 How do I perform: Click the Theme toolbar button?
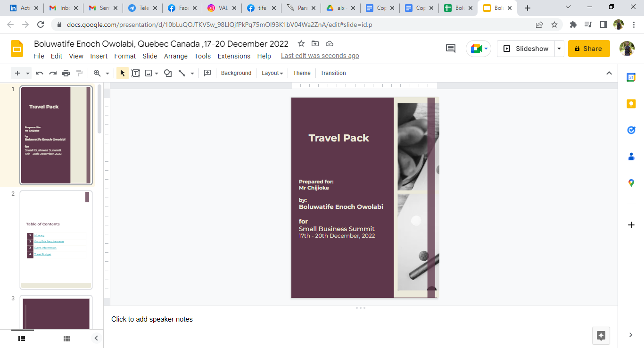point(302,73)
